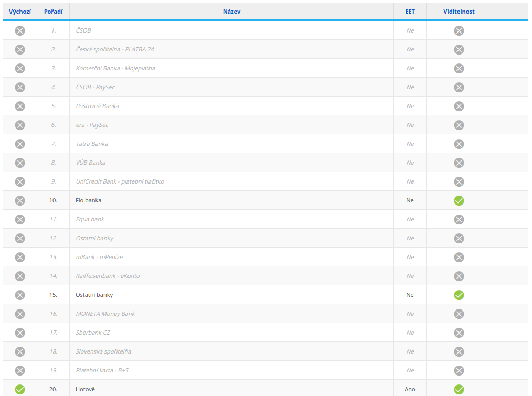The image size is (532, 396).
Task: Toggle default icon for Česká spořitelna - PLATBA 24
Action: point(20,50)
